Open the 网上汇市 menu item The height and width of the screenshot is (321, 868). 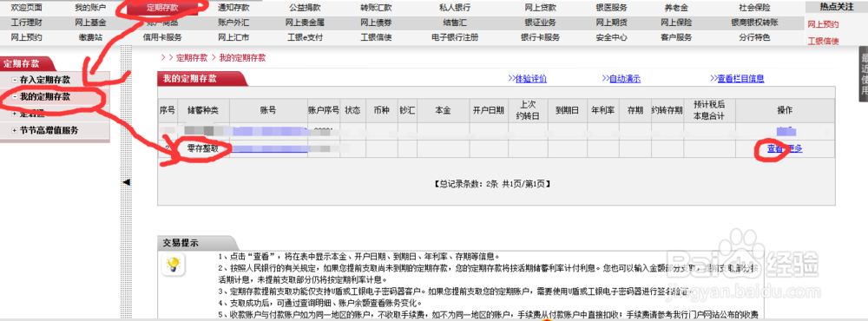(233, 37)
